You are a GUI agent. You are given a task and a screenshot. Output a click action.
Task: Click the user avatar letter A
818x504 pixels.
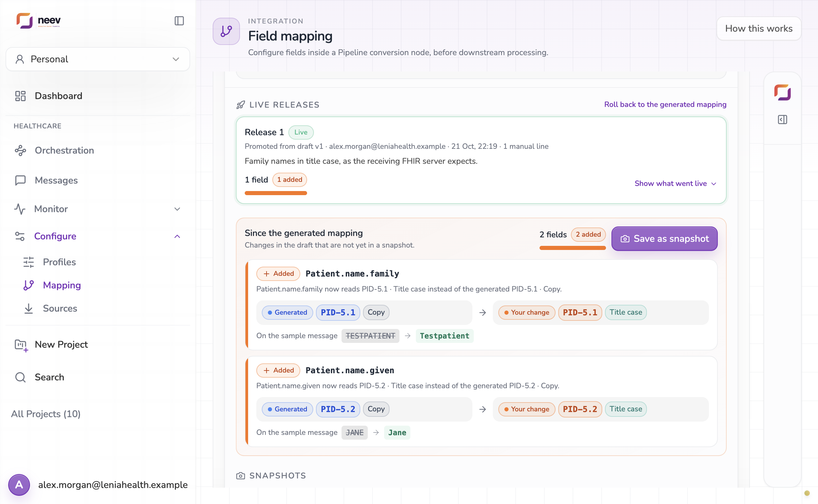coord(19,485)
